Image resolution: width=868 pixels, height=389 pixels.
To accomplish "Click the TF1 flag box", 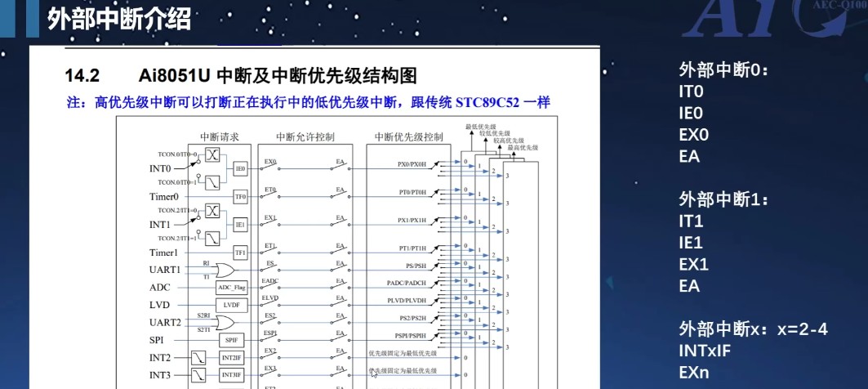I will pos(240,253).
